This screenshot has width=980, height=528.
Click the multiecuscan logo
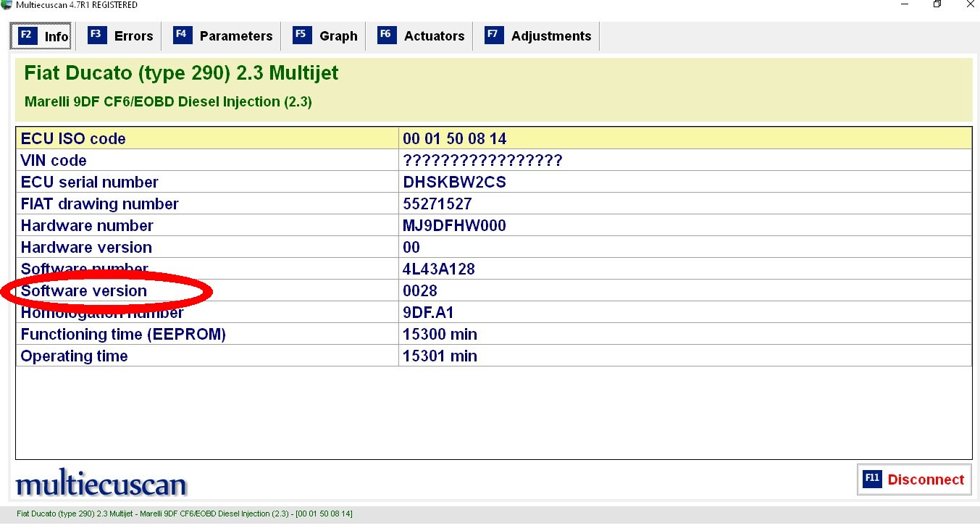coord(101,484)
